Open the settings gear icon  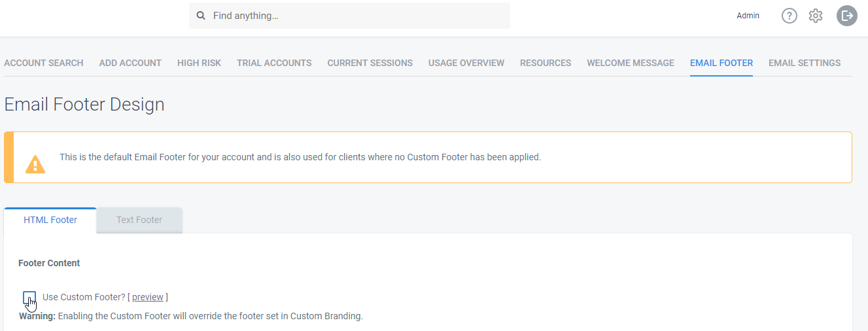[816, 16]
